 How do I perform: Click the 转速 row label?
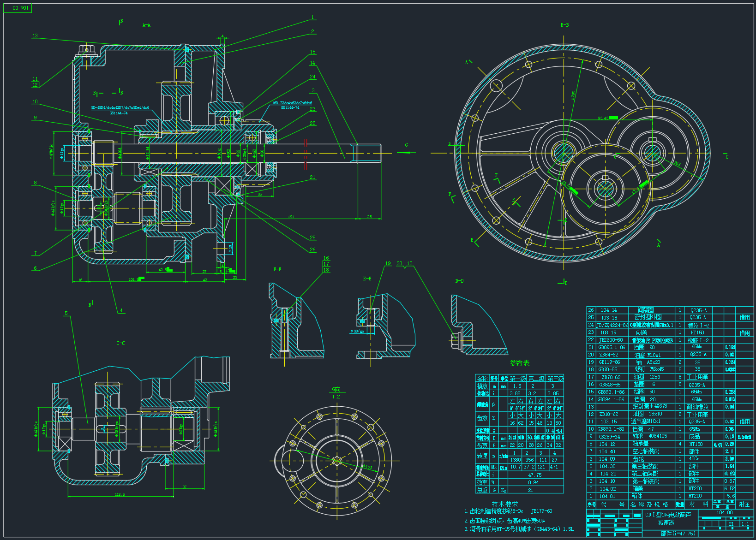(482, 456)
